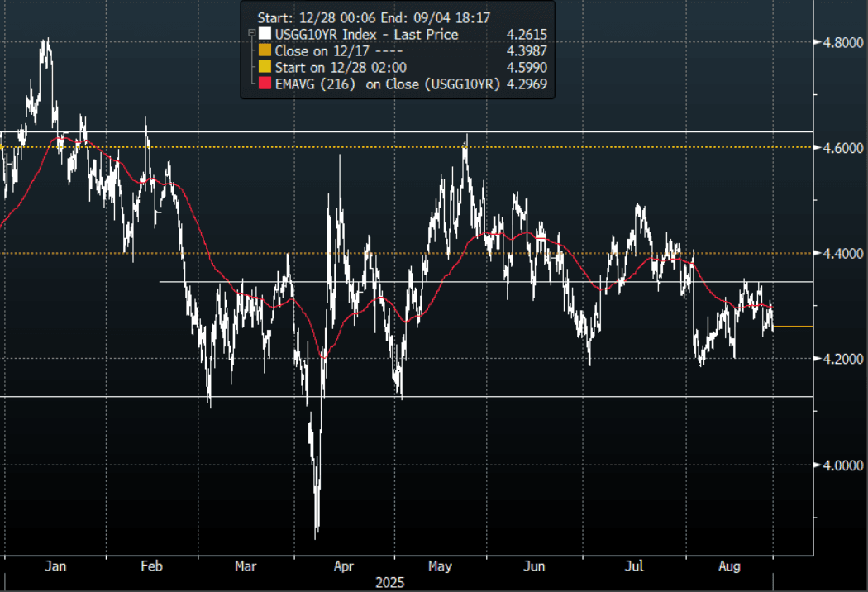This screenshot has width=868, height=592.
Task: Click the last price value 4.2615
Action: coord(527,35)
